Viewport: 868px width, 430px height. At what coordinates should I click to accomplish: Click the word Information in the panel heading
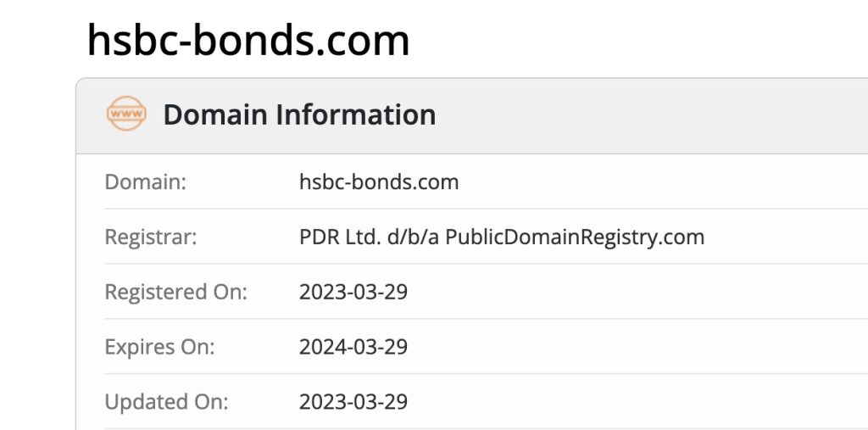(355, 114)
